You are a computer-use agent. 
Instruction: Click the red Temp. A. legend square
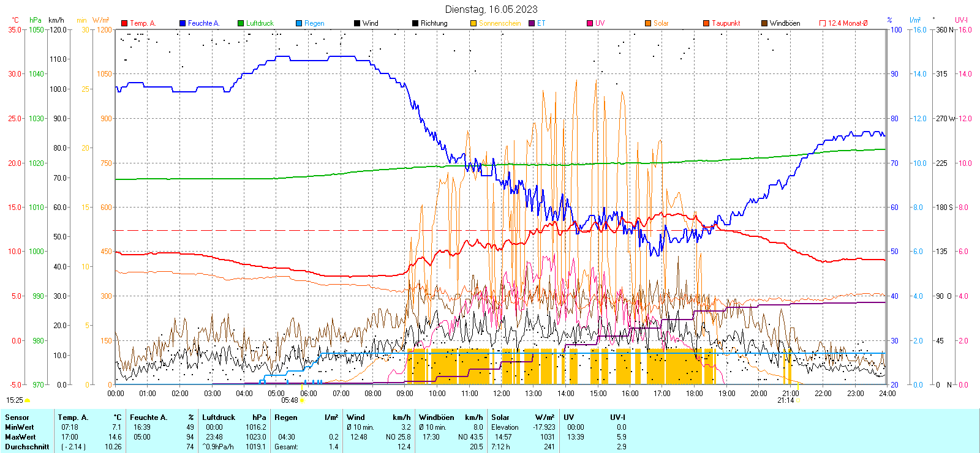click(x=124, y=23)
